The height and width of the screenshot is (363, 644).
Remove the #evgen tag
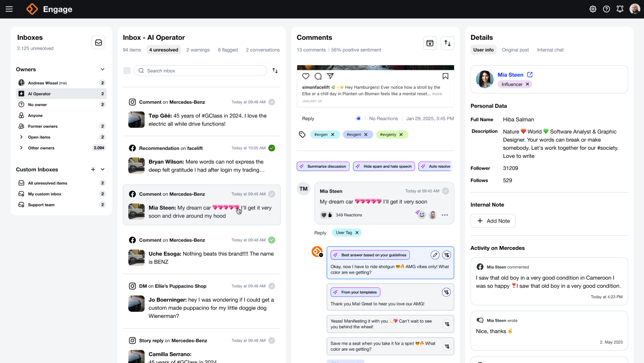click(333, 134)
